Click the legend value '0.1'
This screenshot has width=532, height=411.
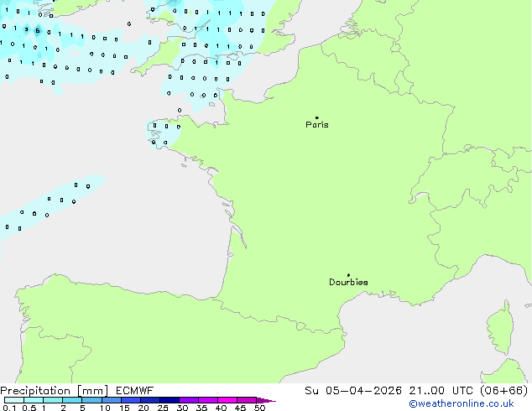9,408
